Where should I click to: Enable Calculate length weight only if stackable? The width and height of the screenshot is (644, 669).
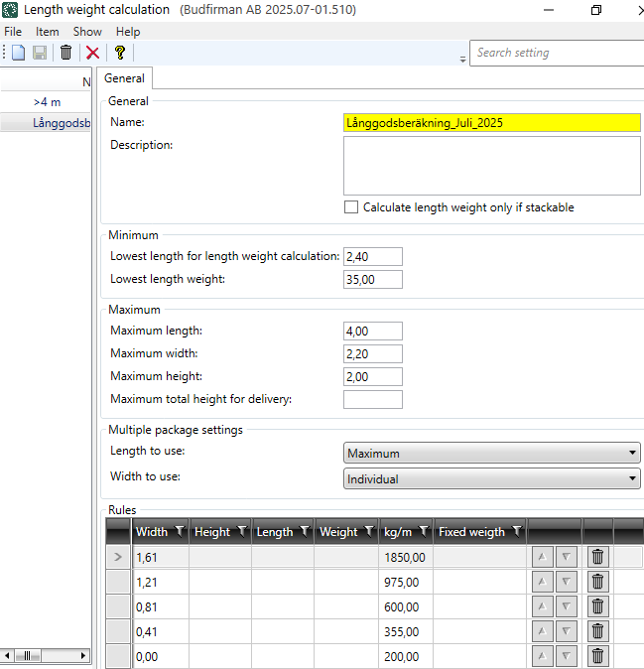350,207
